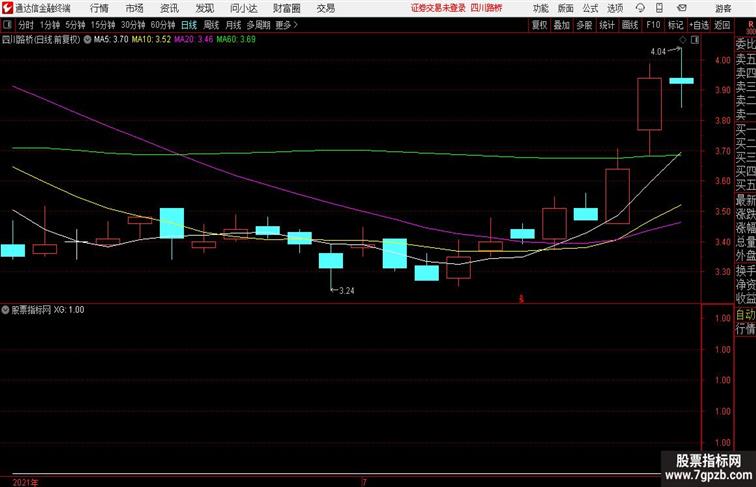756x487 pixels.
Task: Click the diamond icon above the chart
Action: tap(682, 40)
